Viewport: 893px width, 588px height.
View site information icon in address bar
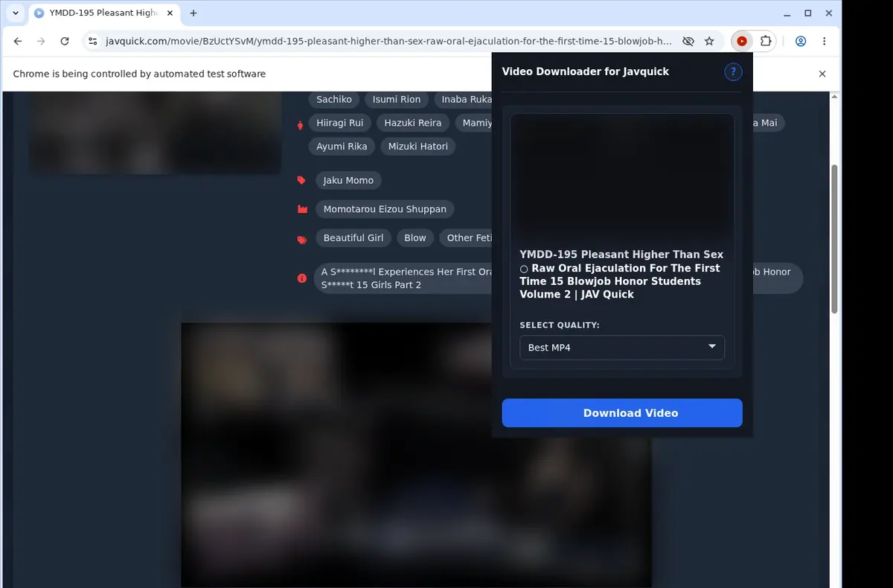click(x=92, y=42)
